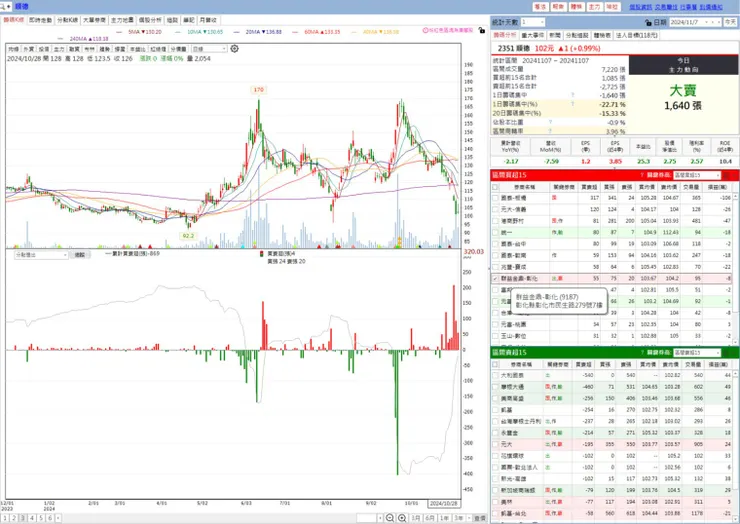Screen dimensions: 740x524
Task: Click the 今天 button
Action: tap(730, 22)
